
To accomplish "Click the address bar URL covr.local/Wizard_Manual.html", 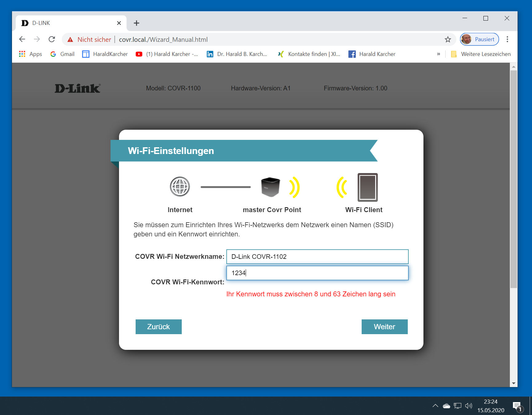I will pos(163,40).
